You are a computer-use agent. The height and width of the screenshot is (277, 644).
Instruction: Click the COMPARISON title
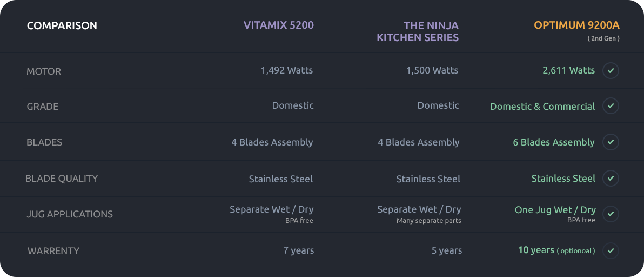[x=62, y=25]
